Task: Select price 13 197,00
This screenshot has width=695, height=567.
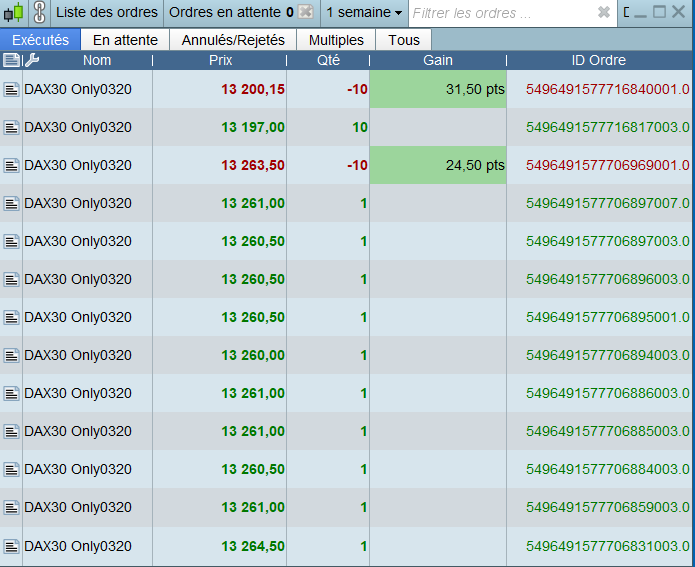Action: (253, 128)
